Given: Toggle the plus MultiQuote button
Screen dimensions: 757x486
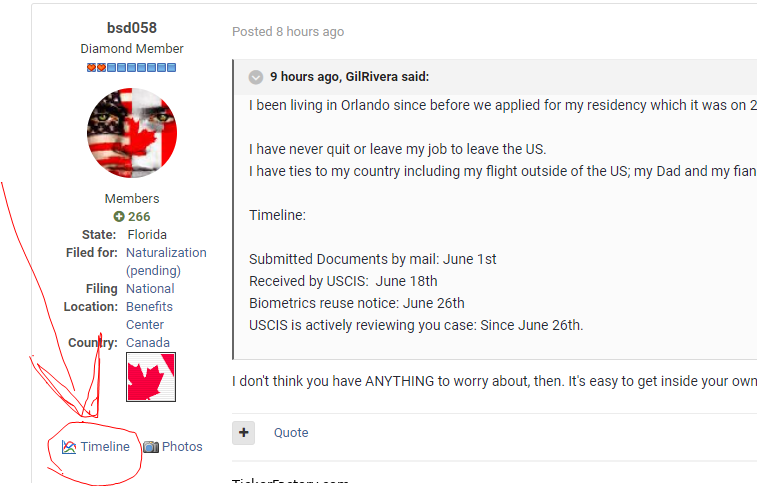Looking at the screenshot, I should click(243, 432).
